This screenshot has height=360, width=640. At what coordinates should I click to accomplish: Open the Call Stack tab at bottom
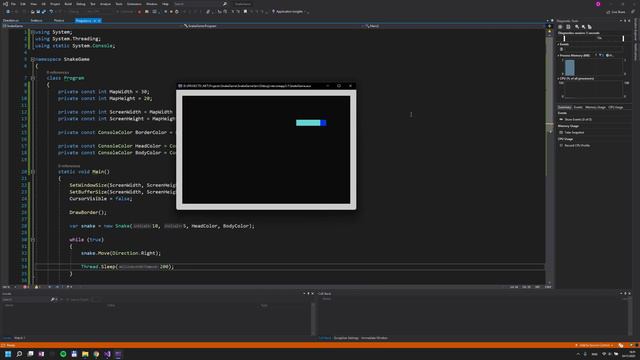tap(324, 338)
